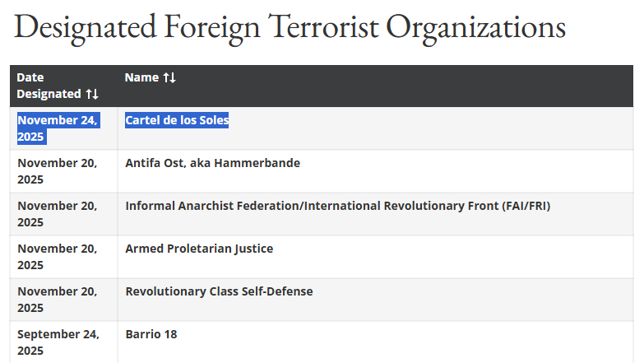Click the Name column header text
This screenshot has width=644, height=363.
pyautogui.click(x=141, y=77)
